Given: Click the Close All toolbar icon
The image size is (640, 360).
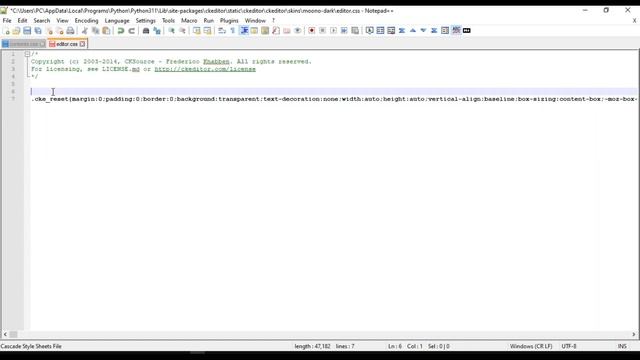Looking at the screenshot, I should click(x=60, y=31).
